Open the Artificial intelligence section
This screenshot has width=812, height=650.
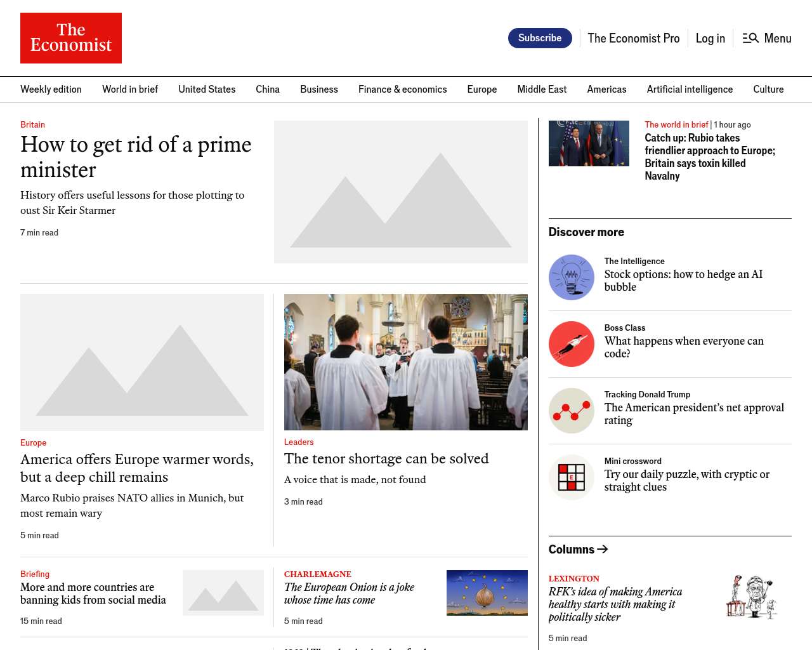tap(690, 90)
